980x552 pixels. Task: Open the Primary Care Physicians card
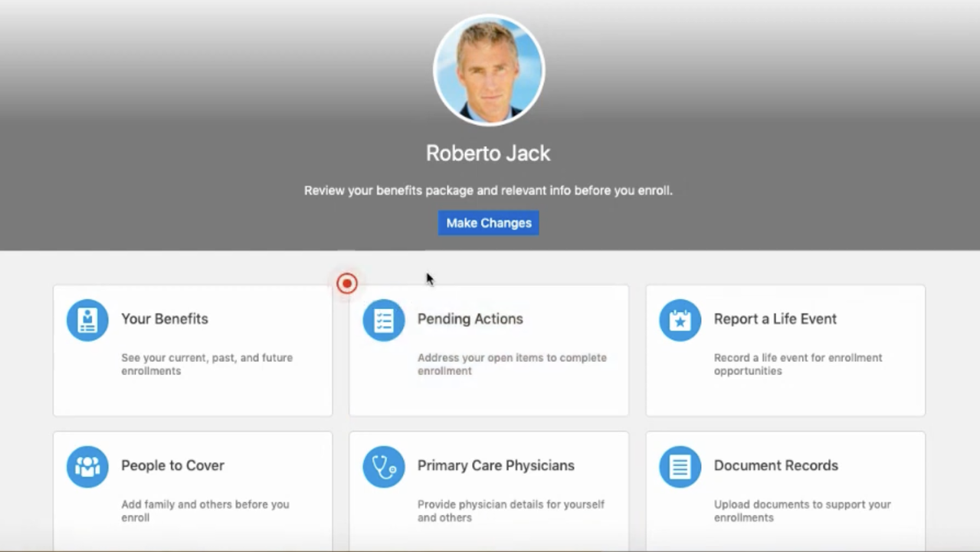pos(488,491)
